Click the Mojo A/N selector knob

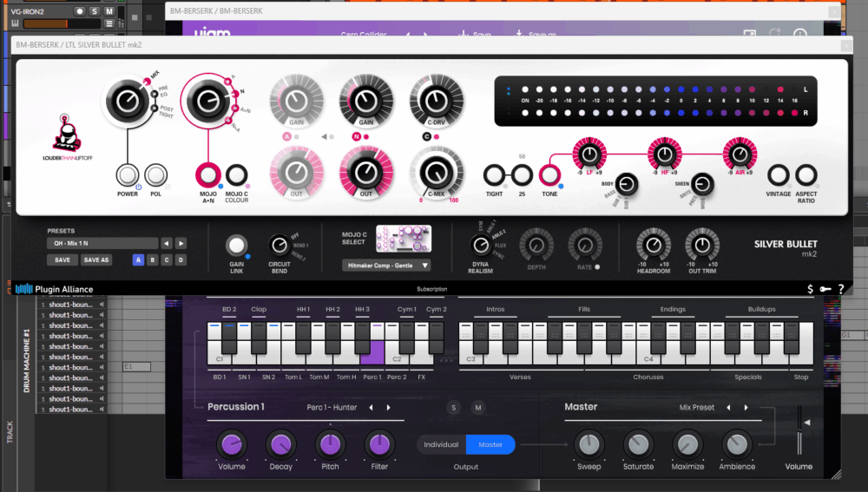point(208,101)
